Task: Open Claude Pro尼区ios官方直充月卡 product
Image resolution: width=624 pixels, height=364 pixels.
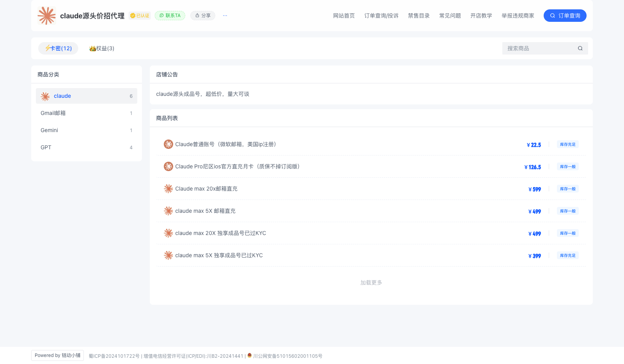Action: [371, 166]
